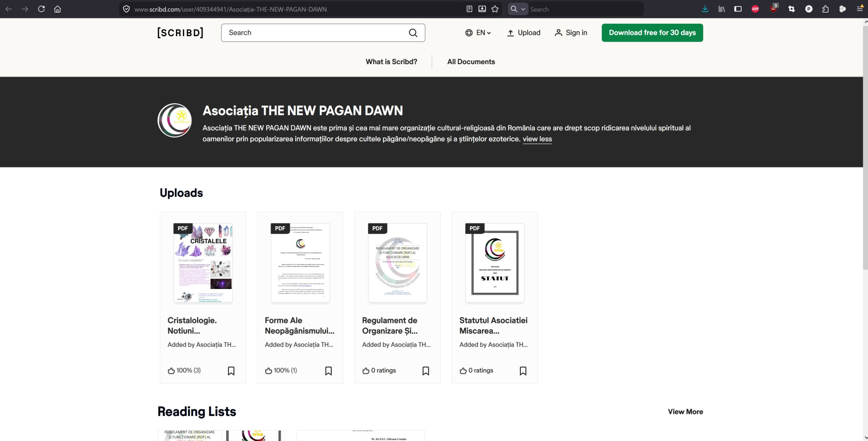Open View More for Reading Lists

[x=685, y=412]
